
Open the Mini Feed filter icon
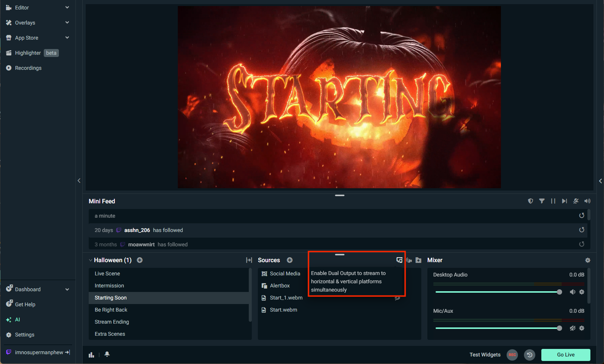(542, 201)
